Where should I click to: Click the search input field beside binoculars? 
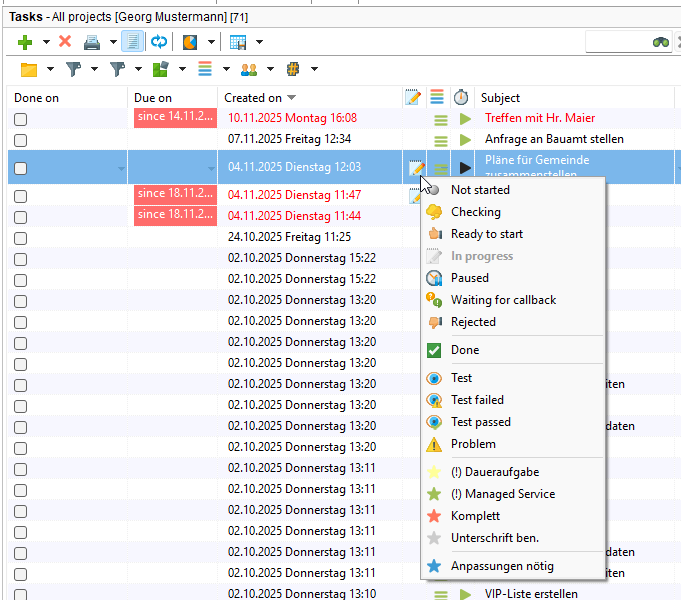(x=616, y=42)
